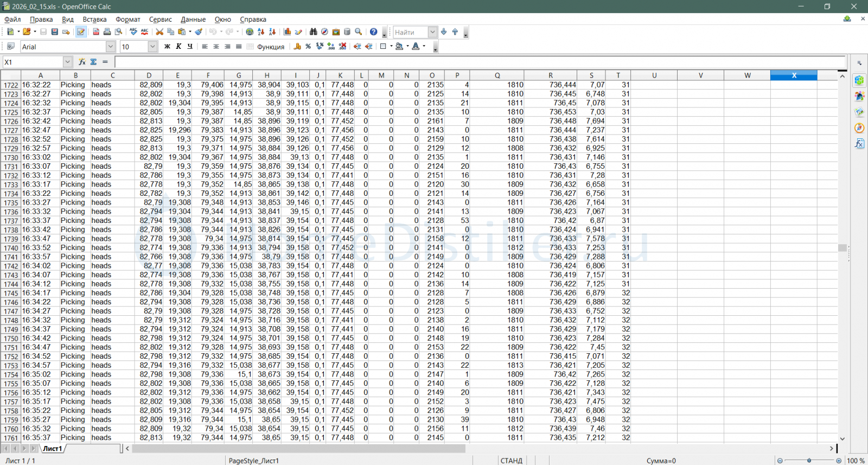
Task: Open the Navigator compass icon
Action: click(x=324, y=32)
